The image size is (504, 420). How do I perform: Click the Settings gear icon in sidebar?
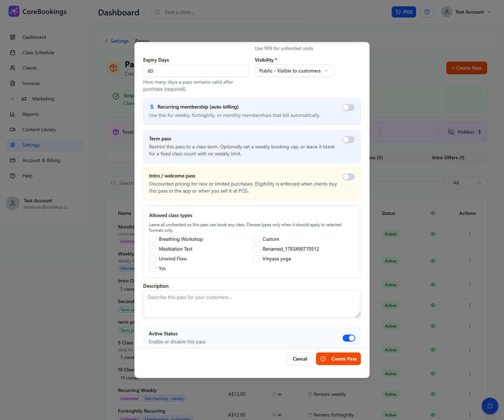(x=13, y=145)
